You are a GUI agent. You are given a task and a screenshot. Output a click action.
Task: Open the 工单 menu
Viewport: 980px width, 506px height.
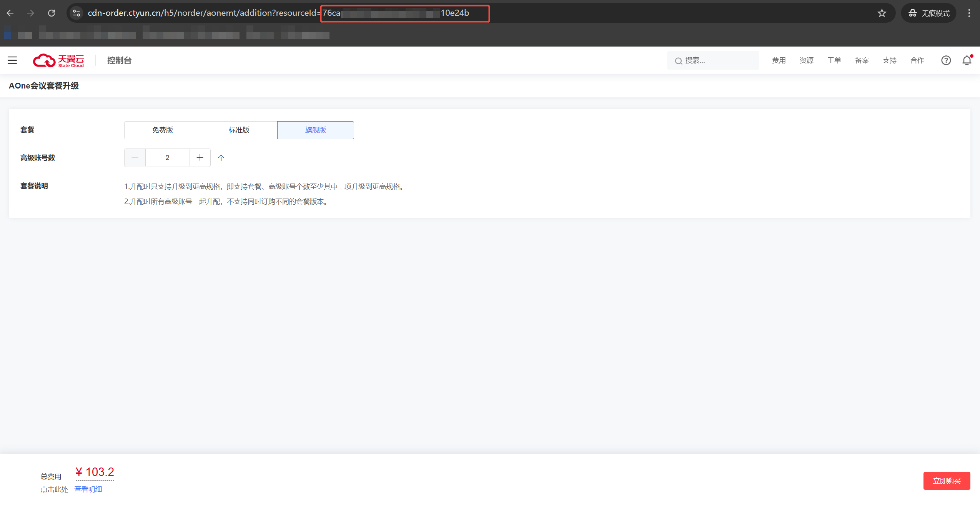[834, 60]
